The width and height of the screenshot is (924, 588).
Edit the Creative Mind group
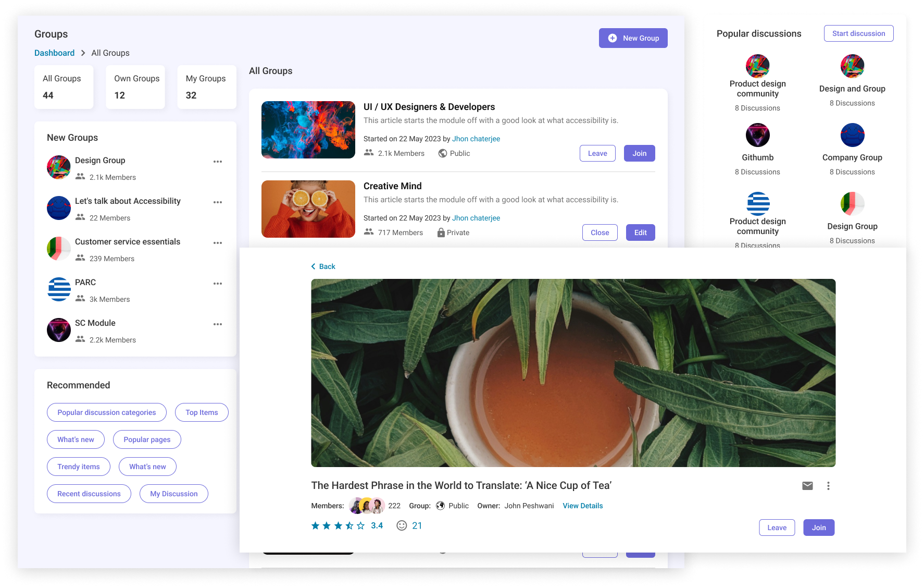point(641,232)
